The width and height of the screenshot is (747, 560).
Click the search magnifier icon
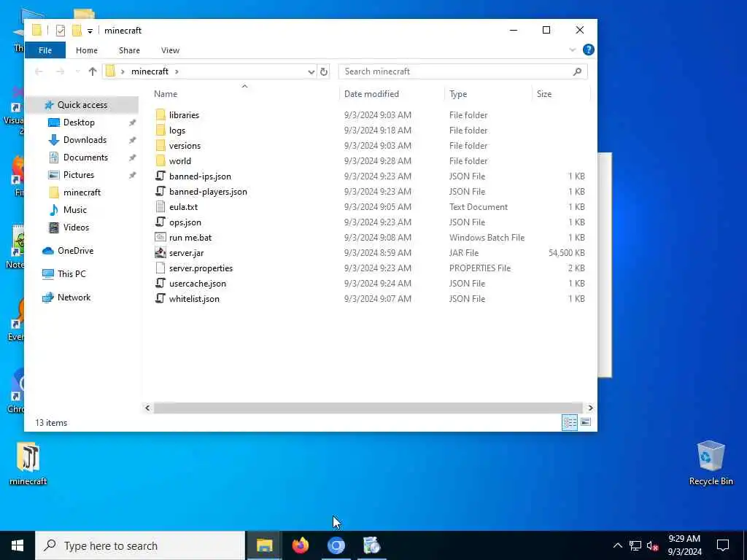coord(577,71)
